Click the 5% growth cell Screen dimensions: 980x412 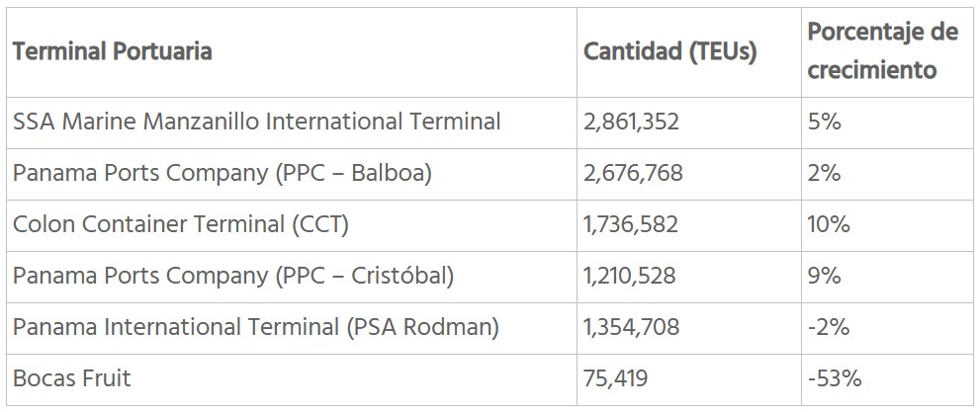pyautogui.click(x=824, y=122)
